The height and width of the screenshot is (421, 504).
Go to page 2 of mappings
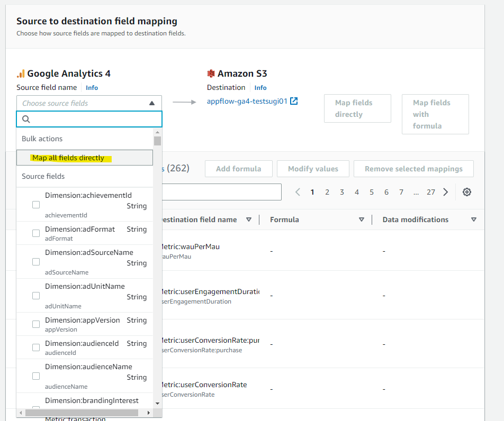coord(327,192)
